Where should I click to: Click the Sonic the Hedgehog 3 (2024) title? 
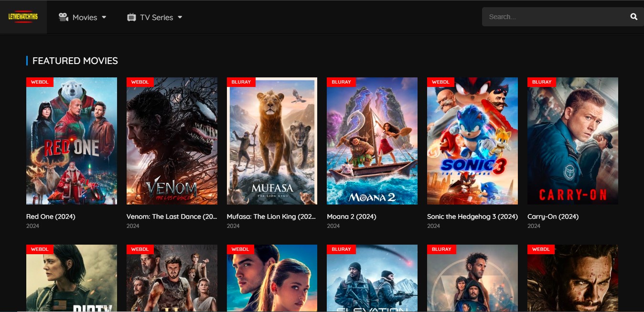[x=472, y=216]
